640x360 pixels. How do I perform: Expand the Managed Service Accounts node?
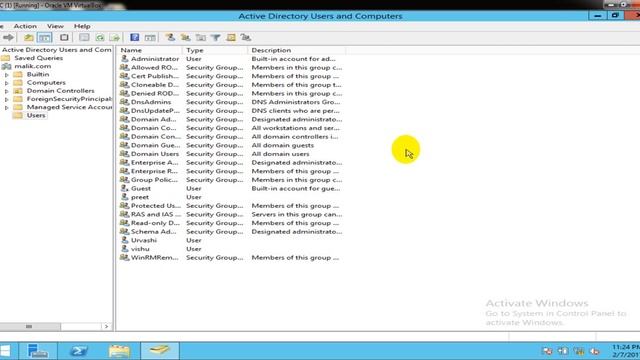(x=7, y=107)
